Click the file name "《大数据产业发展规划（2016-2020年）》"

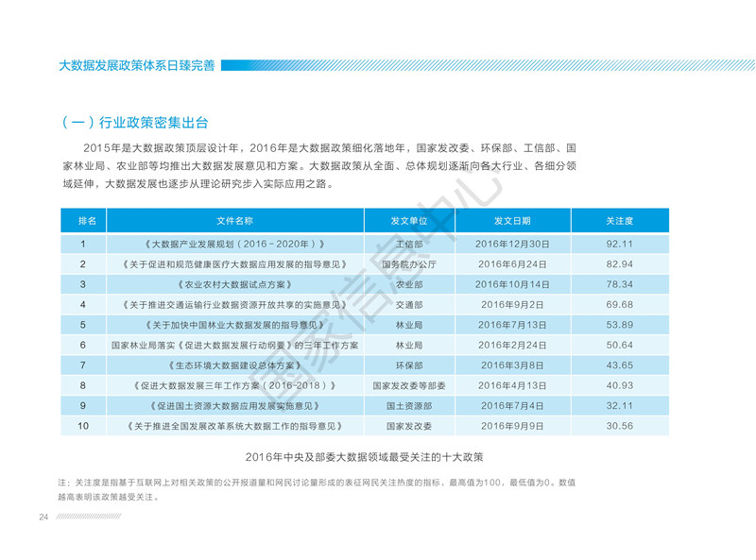click(x=234, y=245)
